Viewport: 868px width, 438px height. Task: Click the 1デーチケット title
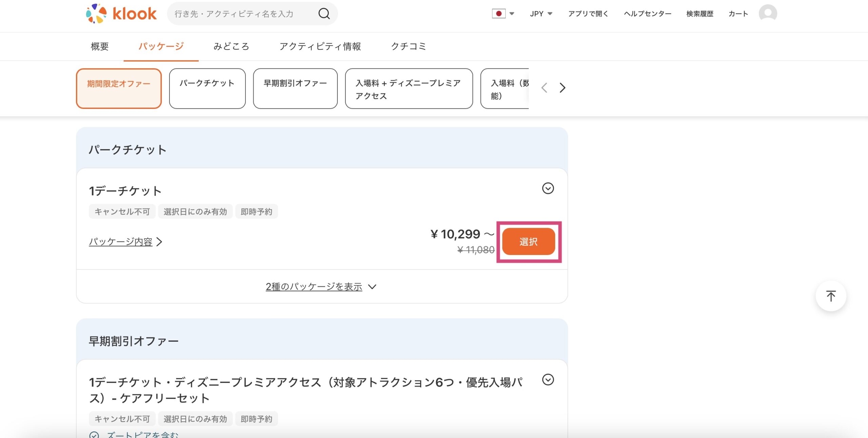(125, 191)
